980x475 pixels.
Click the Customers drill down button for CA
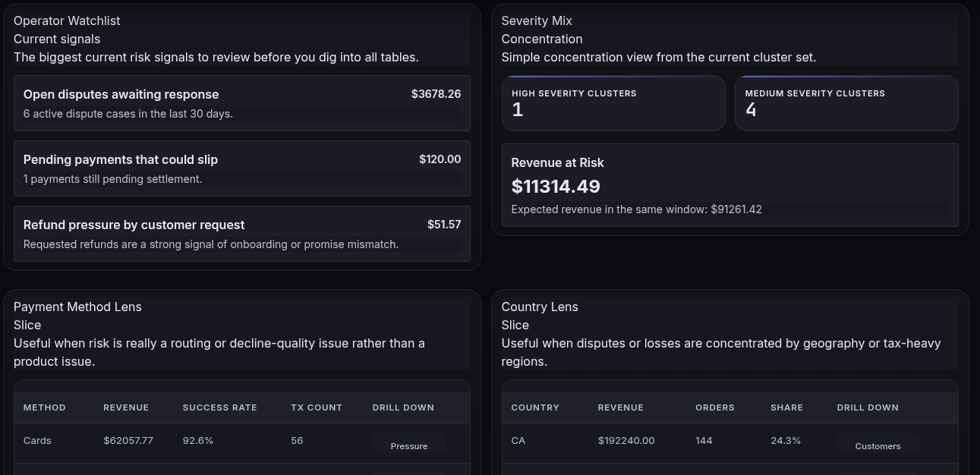(878, 445)
